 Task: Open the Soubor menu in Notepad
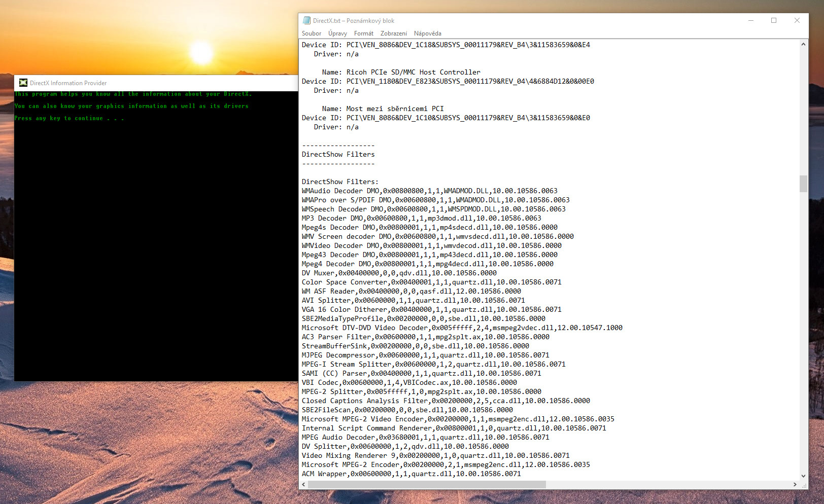312,33
